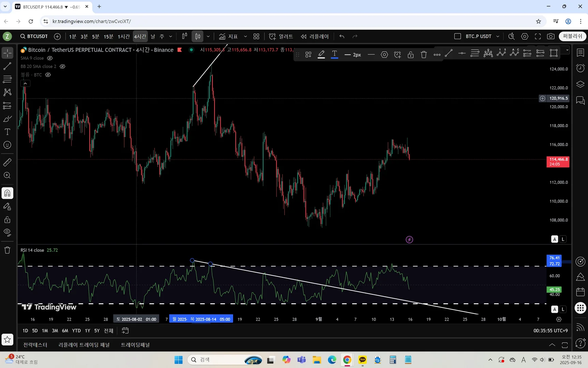Toggle visibility of SMA 9 close indicator
The height and width of the screenshot is (368, 588).
point(50,58)
